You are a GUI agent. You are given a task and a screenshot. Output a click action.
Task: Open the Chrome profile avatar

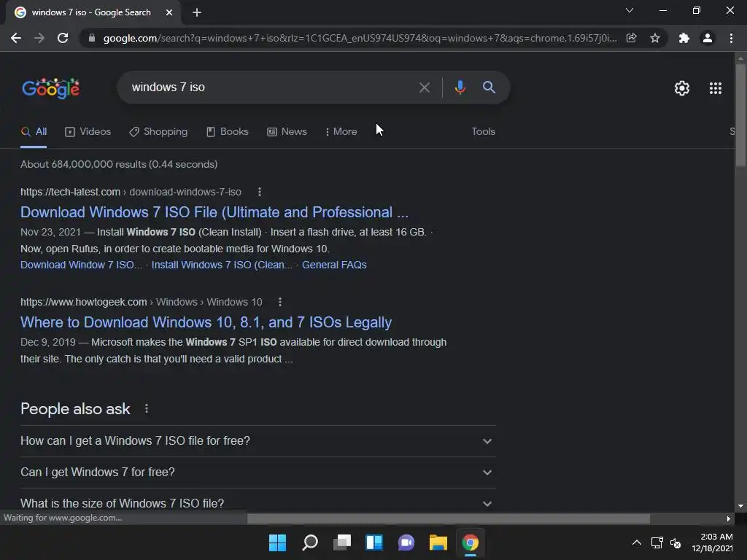pyautogui.click(x=708, y=38)
